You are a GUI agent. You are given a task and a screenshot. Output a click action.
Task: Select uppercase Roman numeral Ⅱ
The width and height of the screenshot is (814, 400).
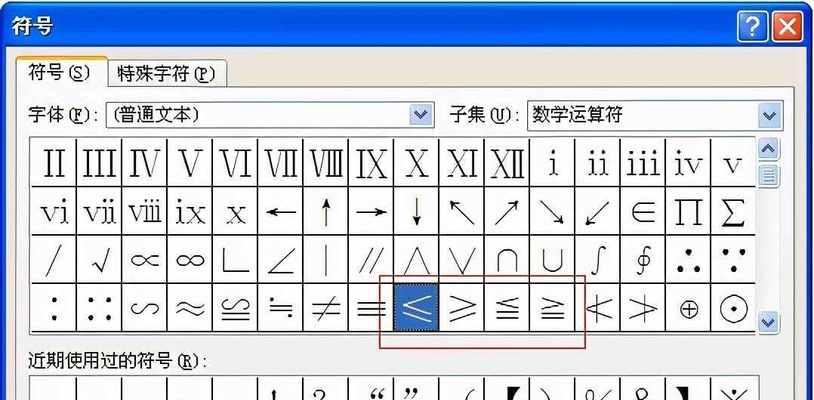[53, 162]
